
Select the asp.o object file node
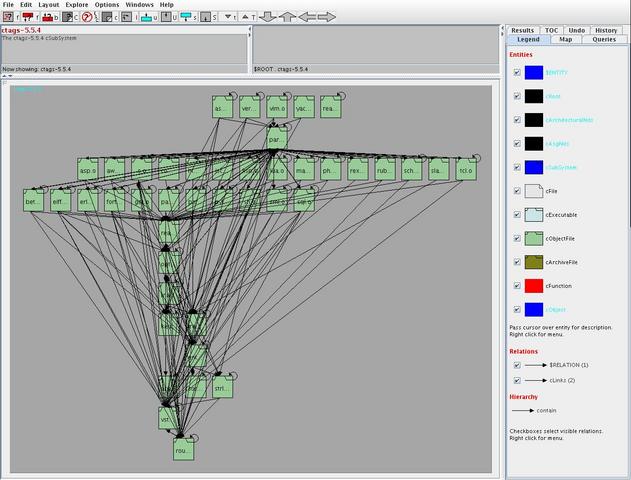point(88,169)
